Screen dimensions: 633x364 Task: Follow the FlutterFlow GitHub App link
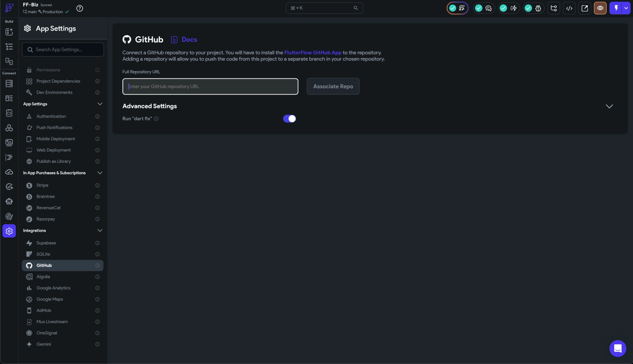point(313,53)
